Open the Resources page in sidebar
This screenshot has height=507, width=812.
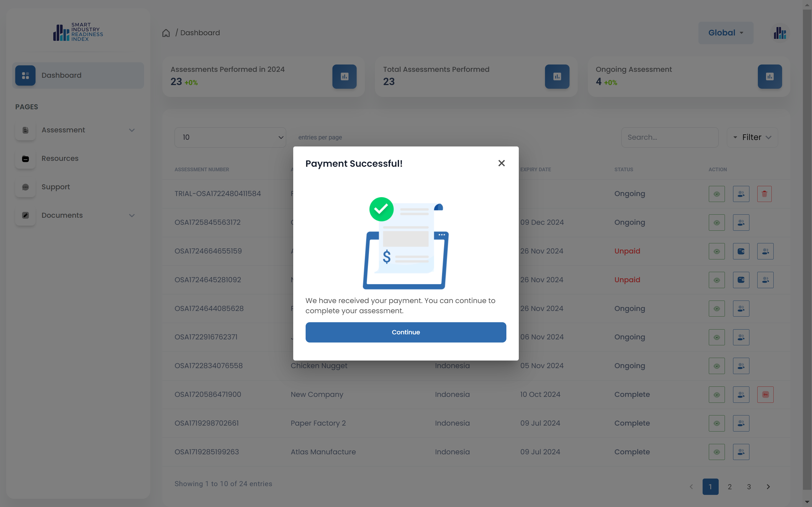[x=60, y=158]
